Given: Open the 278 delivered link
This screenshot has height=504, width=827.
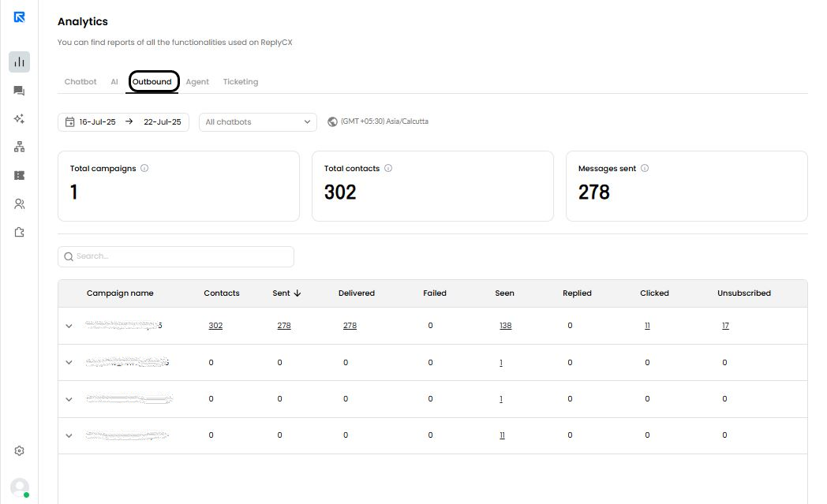Looking at the screenshot, I should point(350,326).
